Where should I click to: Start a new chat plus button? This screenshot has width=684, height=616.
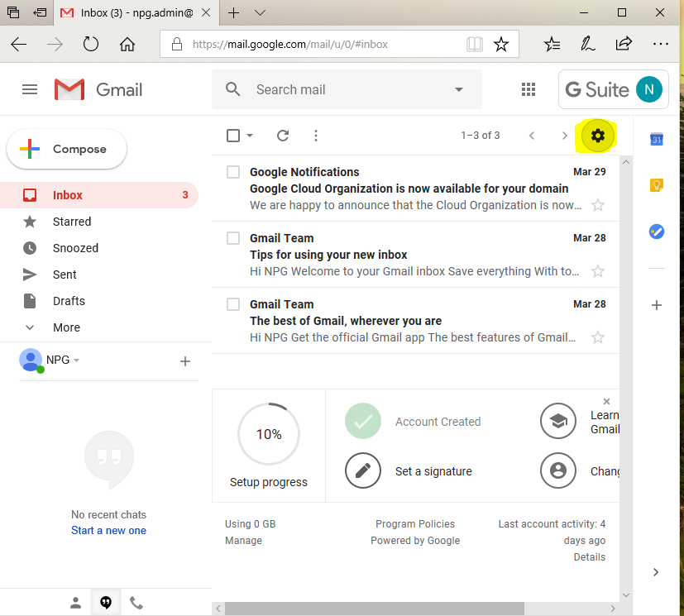[185, 361]
